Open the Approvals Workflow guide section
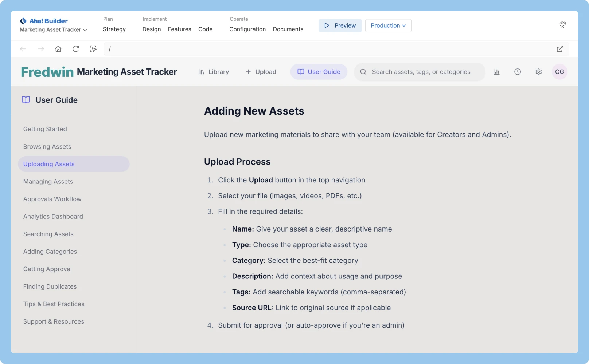Image resolution: width=589 pixels, height=364 pixels. click(52, 199)
